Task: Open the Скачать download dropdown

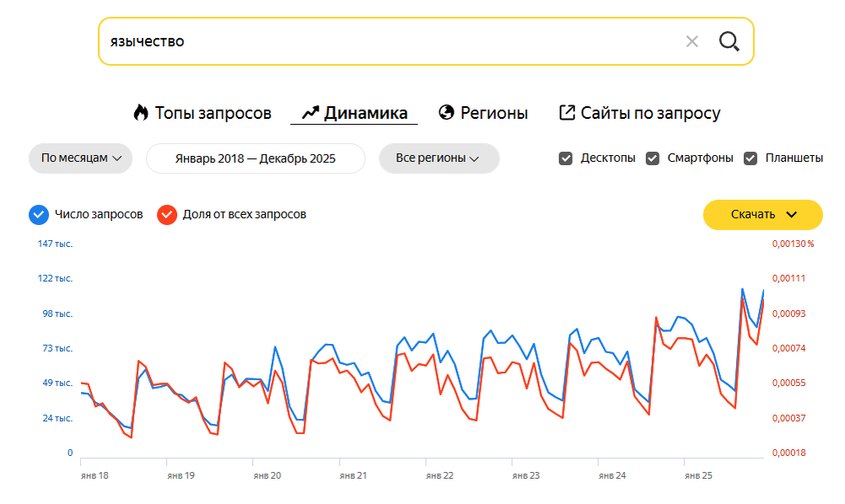Action: coord(763,215)
